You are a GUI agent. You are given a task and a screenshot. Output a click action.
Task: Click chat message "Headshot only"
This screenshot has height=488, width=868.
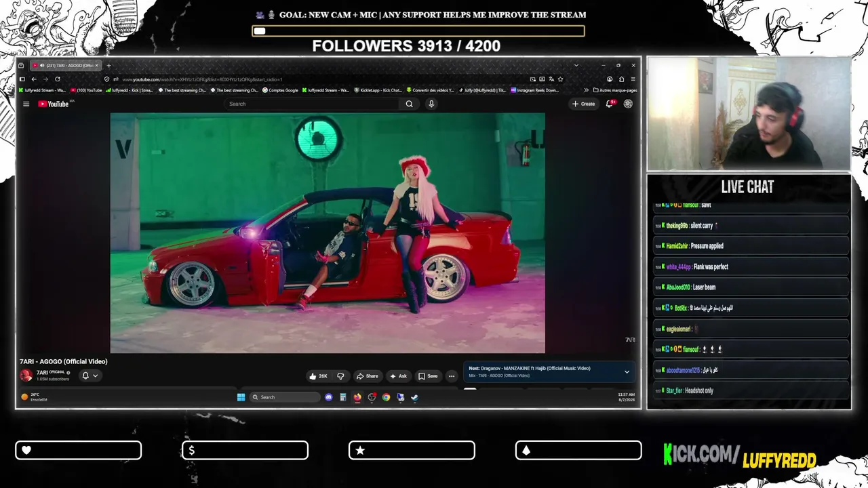coord(699,390)
